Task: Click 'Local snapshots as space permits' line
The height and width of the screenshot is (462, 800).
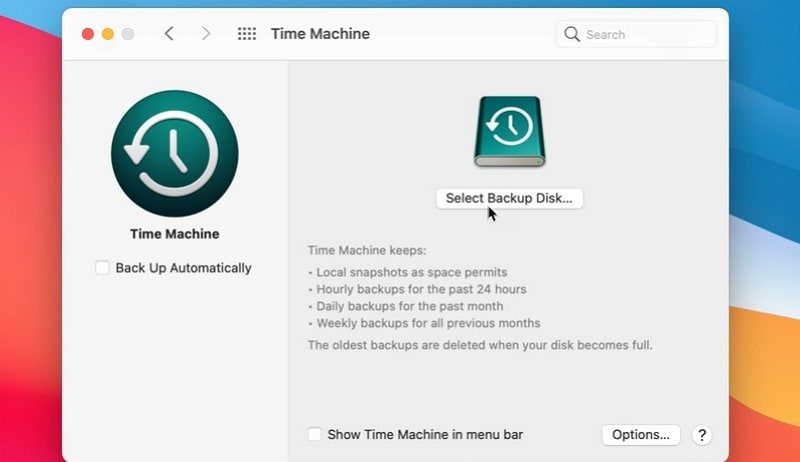Action: (412, 272)
